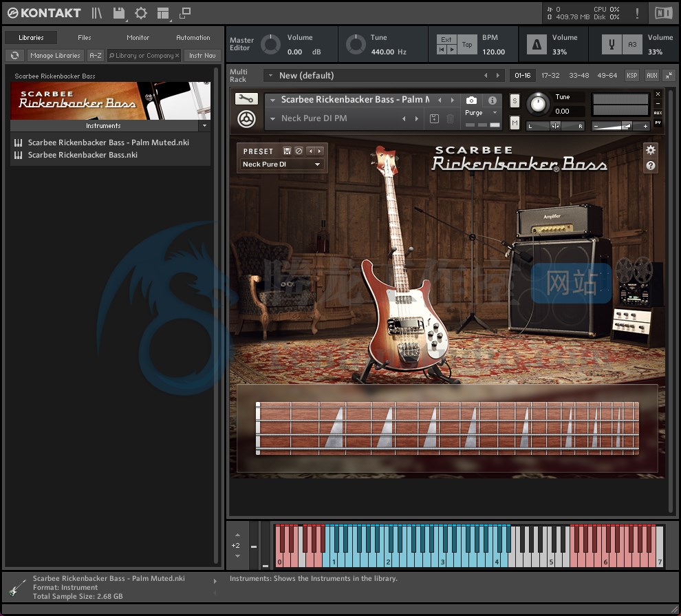
Task: Shift keyboard octave up
Action: pos(237,535)
